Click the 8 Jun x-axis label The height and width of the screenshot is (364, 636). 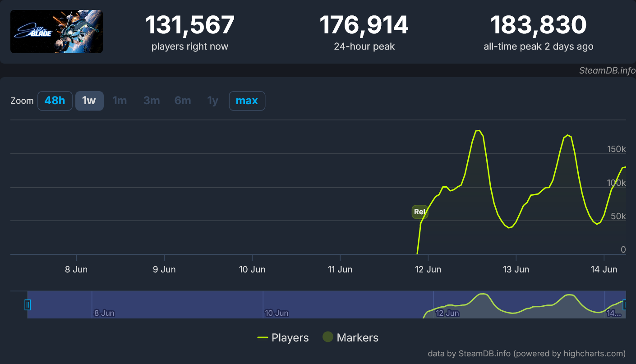click(x=76, y=269)
